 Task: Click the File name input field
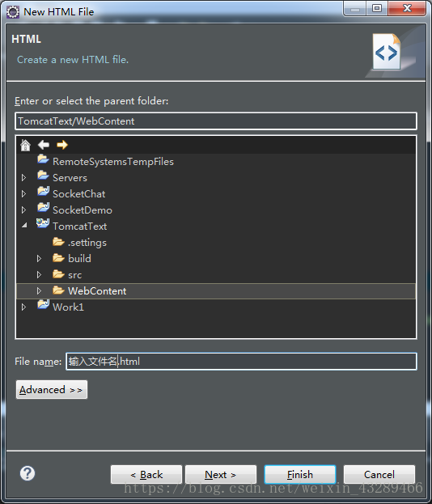click(241, 362)
